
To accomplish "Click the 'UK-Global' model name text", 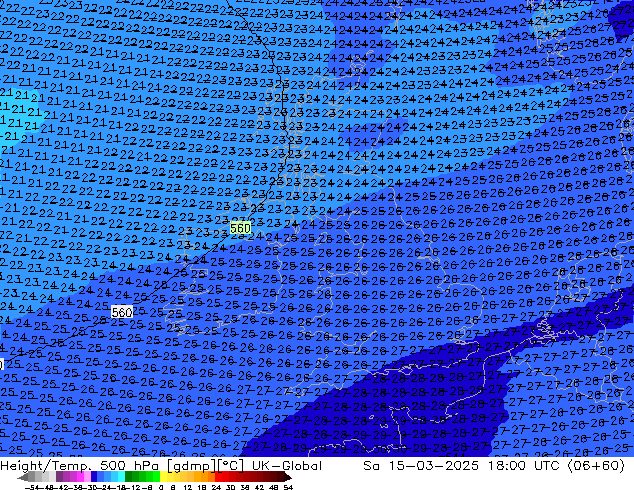I will [287, 466].
